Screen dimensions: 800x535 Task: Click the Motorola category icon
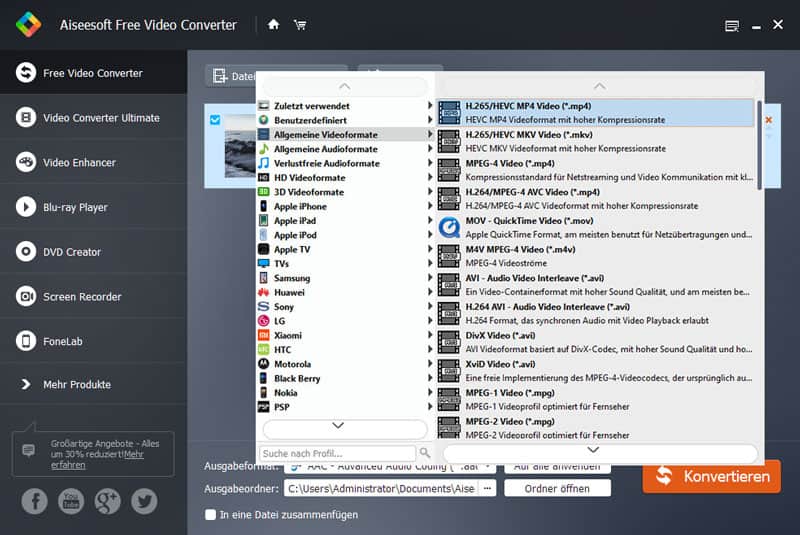pyautogui.click(x=263, y=364)
